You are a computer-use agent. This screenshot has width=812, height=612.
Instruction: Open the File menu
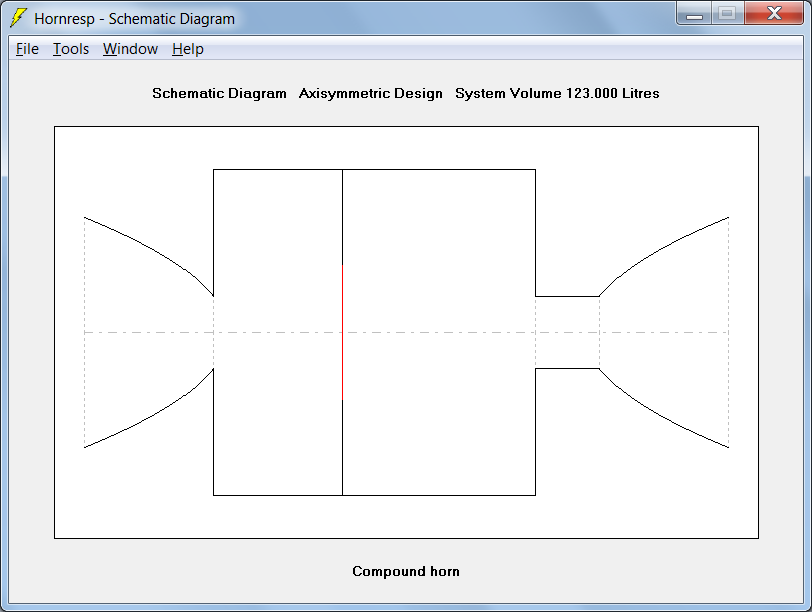click(27, 49)
